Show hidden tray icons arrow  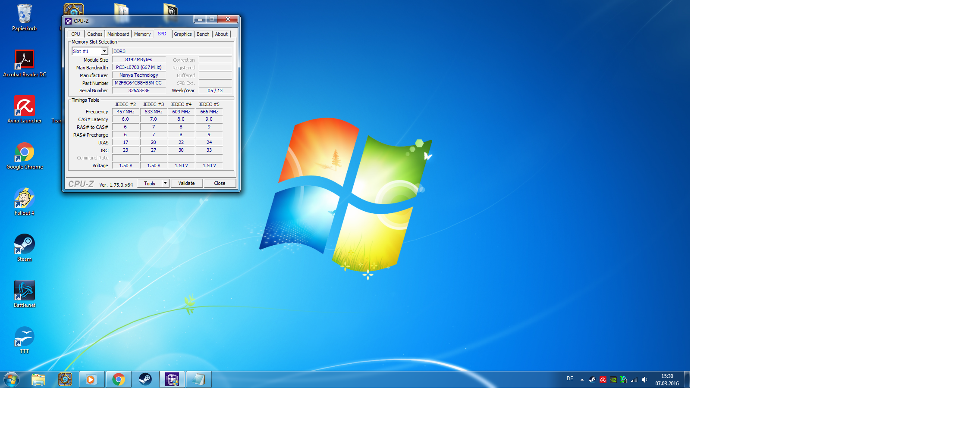582,380
